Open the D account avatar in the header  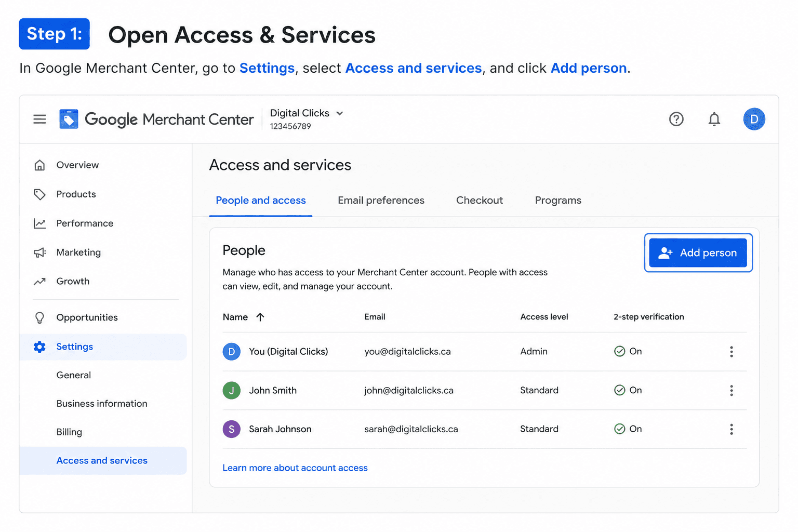754,119
